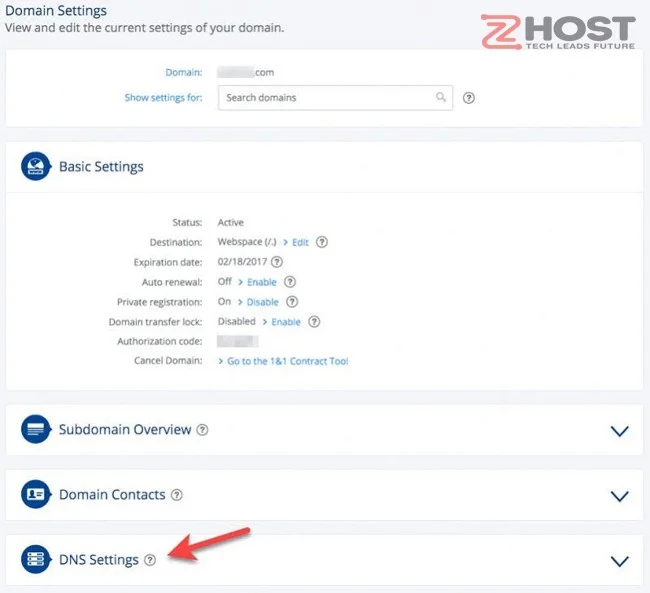The width and height of the screenshot is (650, 593).
Task: Click the Subdomain Overview section icon
Action: tap(36, 430)
